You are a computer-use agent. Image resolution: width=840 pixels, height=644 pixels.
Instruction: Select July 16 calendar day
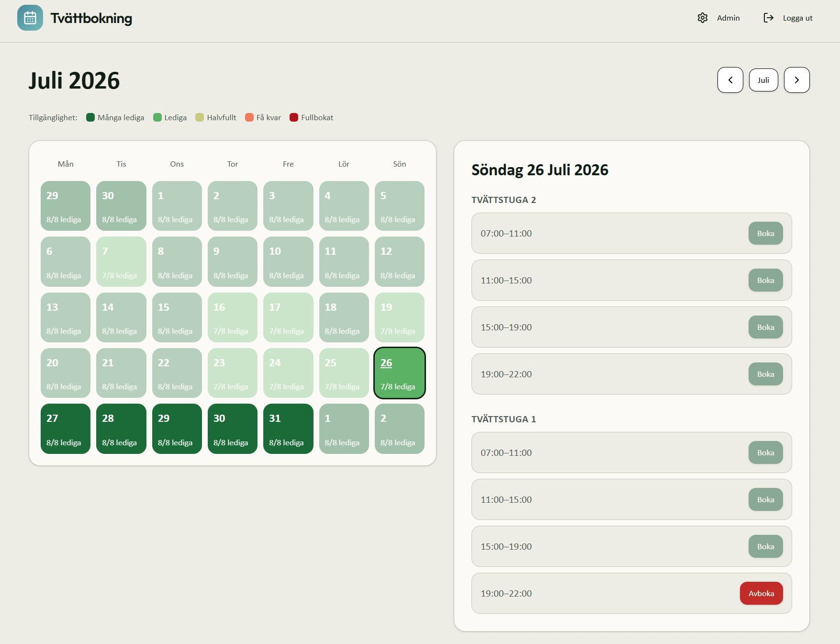(x=233, y=317)
